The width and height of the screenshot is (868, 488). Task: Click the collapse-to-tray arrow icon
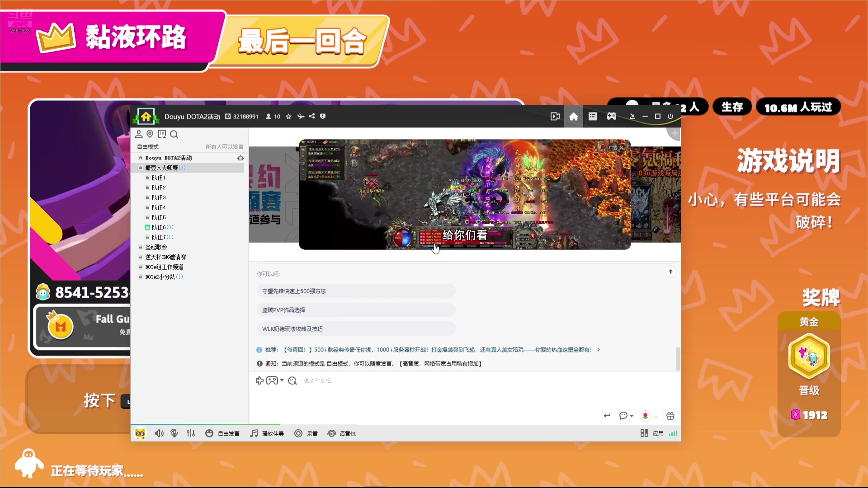point(632,117)
